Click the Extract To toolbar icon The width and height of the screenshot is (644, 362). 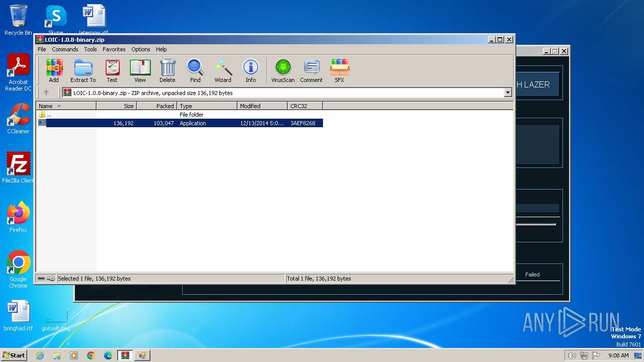(x=83, y=71)
